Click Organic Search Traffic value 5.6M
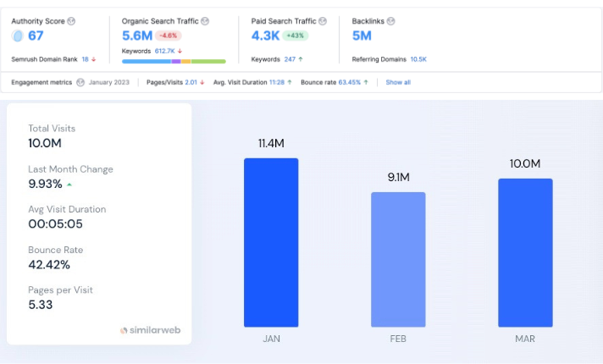603x364 pixels. click(x=137, y=36)
